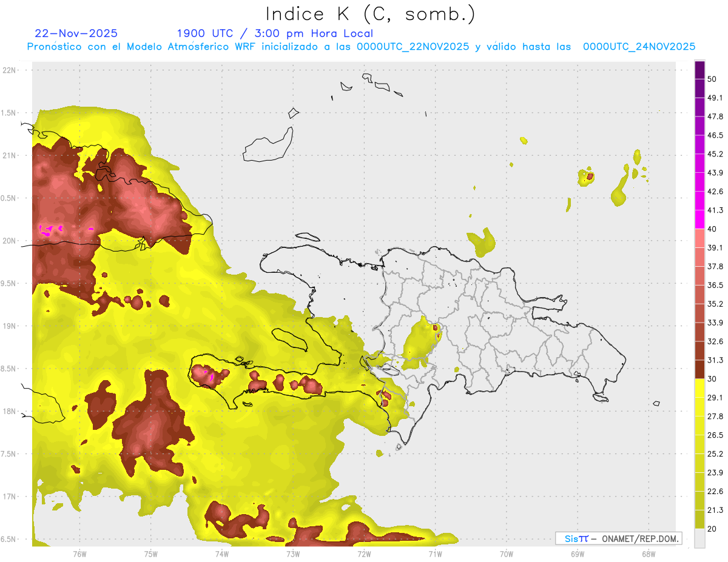Pick the light gray swatch below the 20 label
Viewport: 728px width, 562px height.
pyautogui.click(x=700, y=538)
